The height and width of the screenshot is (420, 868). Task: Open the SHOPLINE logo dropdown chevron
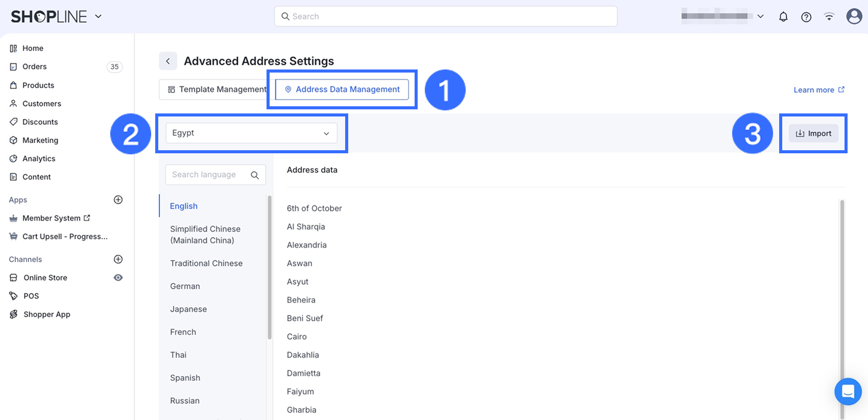click(x=99, y=16)
